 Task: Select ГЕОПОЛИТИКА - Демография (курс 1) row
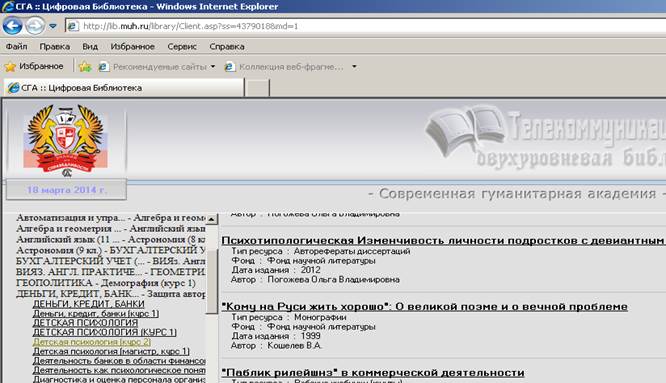(x=106, y=283)
